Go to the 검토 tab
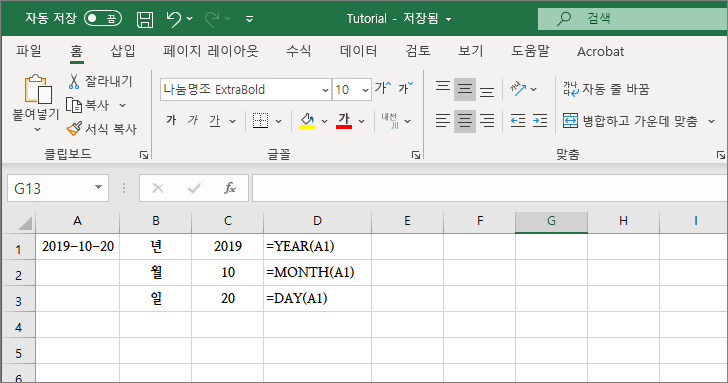This screenshot has width=728, height=383. 418,51
